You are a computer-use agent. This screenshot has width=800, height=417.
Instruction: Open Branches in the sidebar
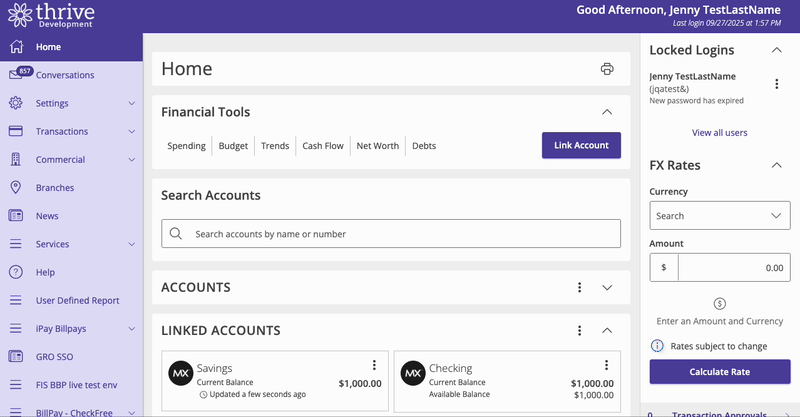pos(54,188)
